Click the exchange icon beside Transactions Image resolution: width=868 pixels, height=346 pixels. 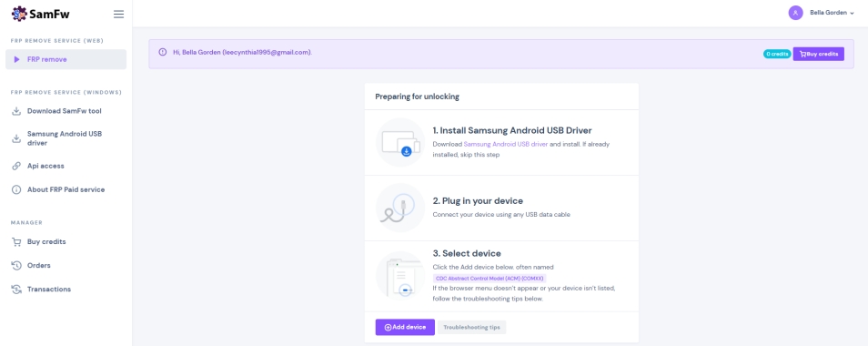[x=16, y=289]
